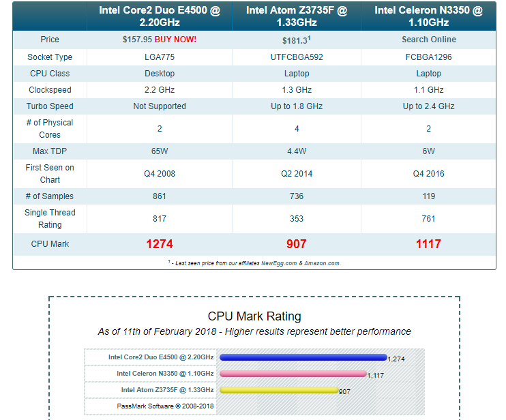Click the UTFCBGA592 socket value
506x420 pixels.
click(297, 57)
